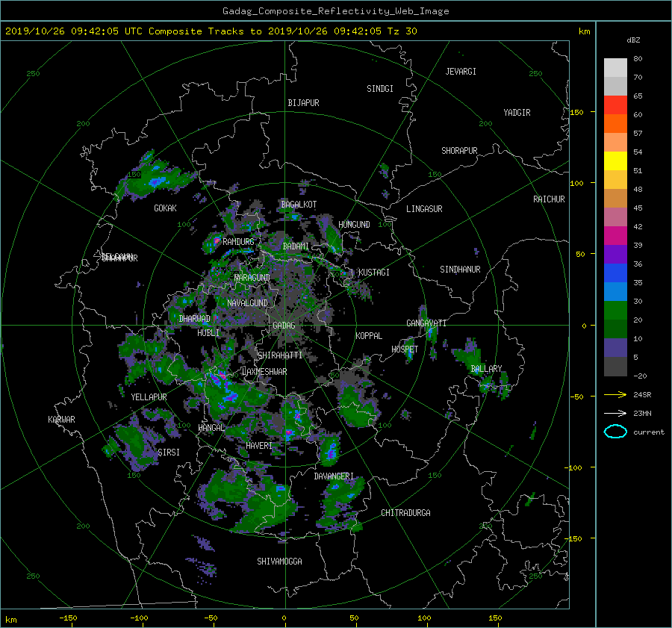
Task: Click the HUBLI city label
Action: [208, 333]
